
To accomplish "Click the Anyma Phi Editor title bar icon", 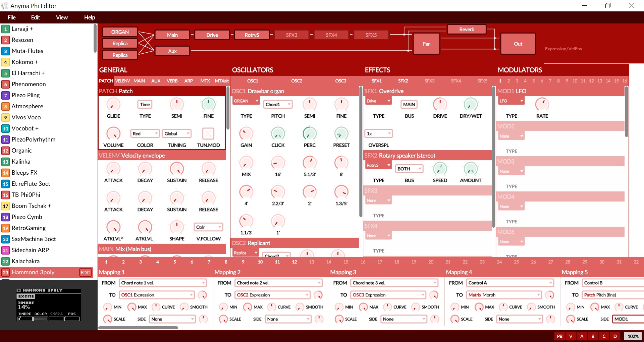I will [x=5, y=6].
